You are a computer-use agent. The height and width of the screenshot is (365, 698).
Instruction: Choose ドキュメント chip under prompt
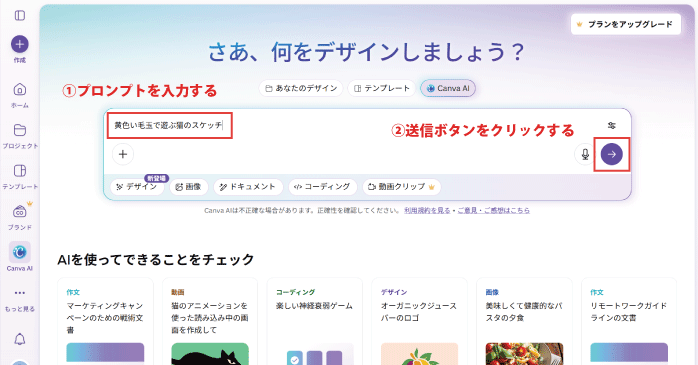[x=248, y=187]
